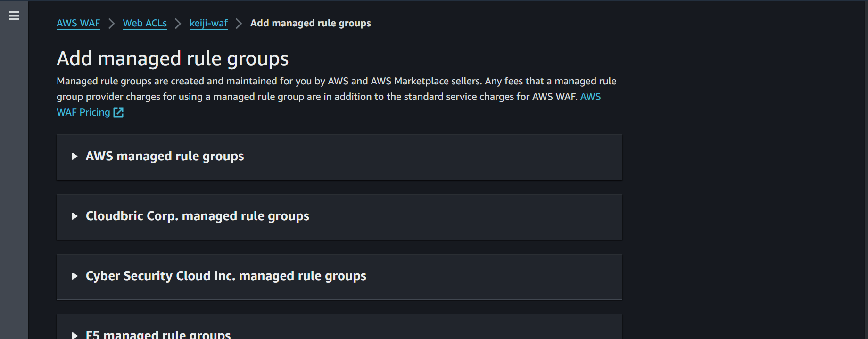Viewport: 868px width, 339px height.
Task: Click the breadcrumb chevron after Web ACLs
Action: point(178,24)
